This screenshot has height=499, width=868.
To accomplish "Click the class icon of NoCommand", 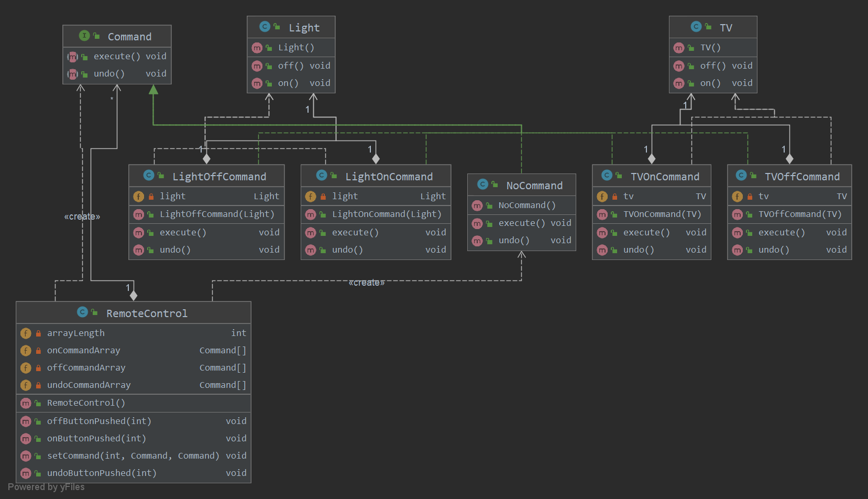I will point(483,184).
